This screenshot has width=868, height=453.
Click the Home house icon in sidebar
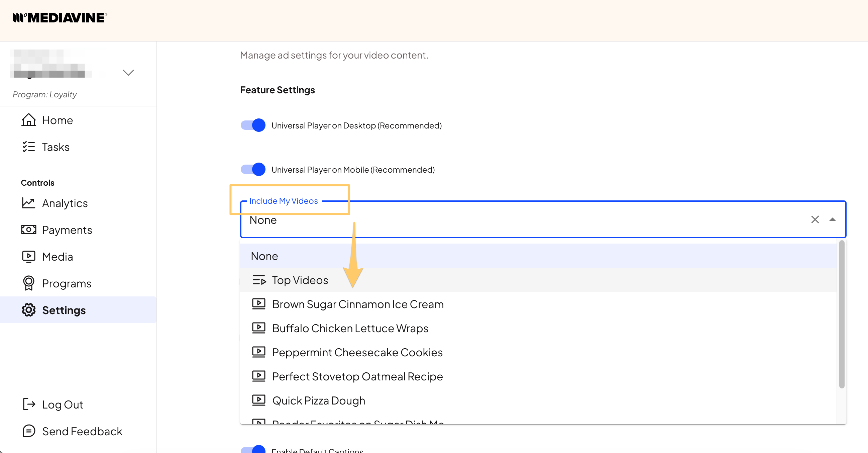pos(29,120)
